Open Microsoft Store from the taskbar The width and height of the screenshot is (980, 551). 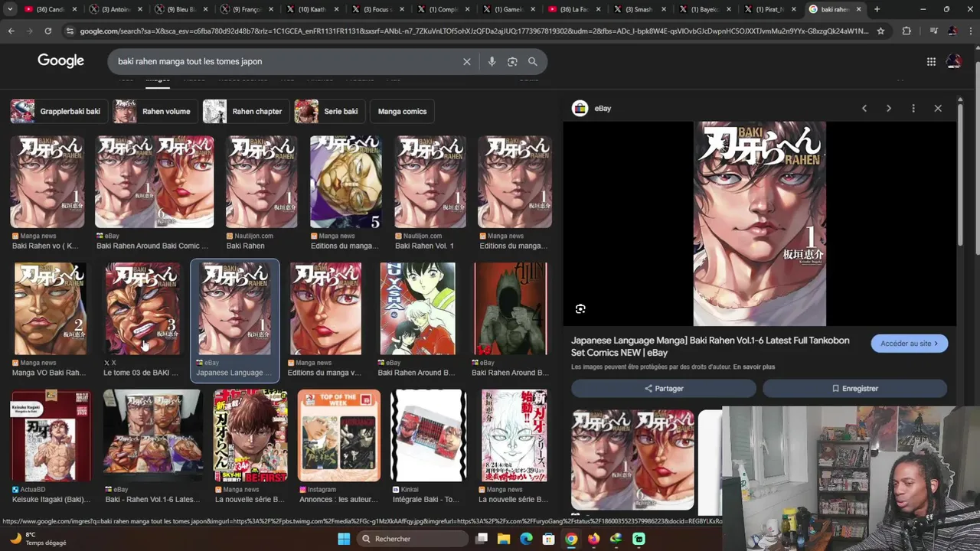[x=548, y=539]
